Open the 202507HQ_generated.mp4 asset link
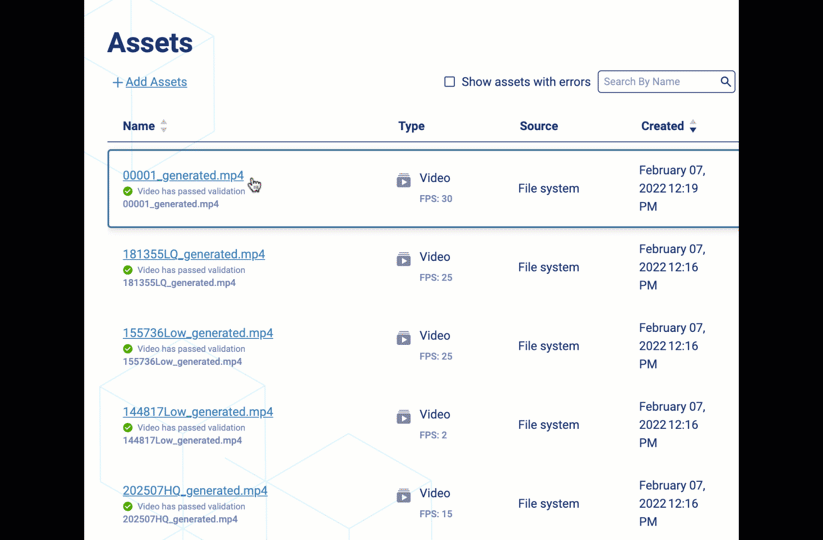Image resolution: width=823 pixels, height=540 pixels. pos(195,490)
